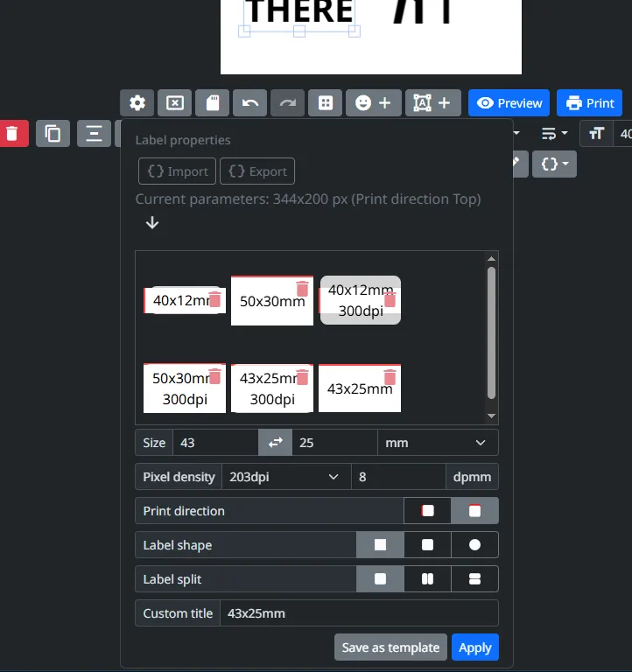Apply the label properties
Viewport: 632px width, 672px height.
pyautogui.click(x=475, y=647)
